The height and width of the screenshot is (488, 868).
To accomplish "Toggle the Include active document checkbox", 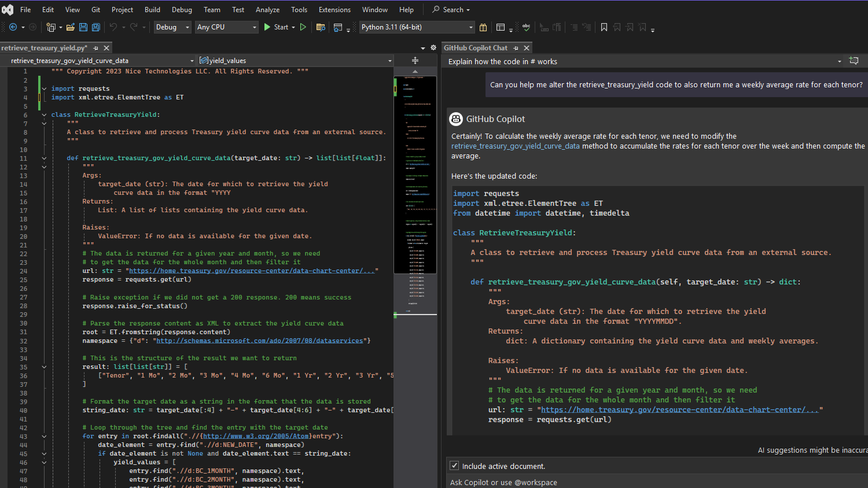I will tap(455, 466).
